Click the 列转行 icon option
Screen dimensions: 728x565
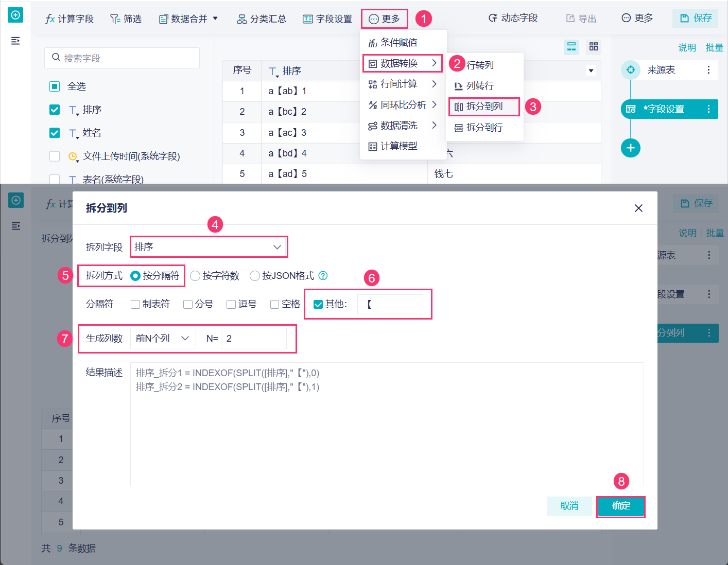[x=458, y=86]
